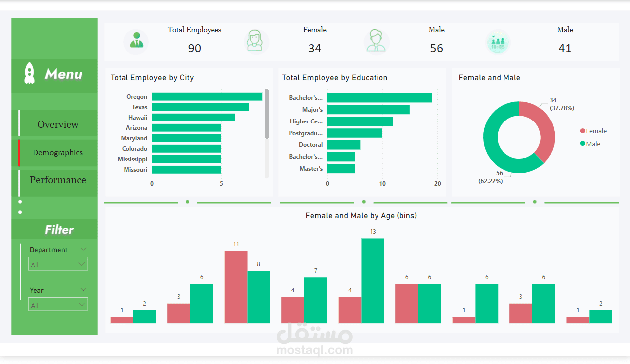The height and width of the screenshot is (364, 630).
Task: Click the Doctoral education label
Action: point(311,145)
